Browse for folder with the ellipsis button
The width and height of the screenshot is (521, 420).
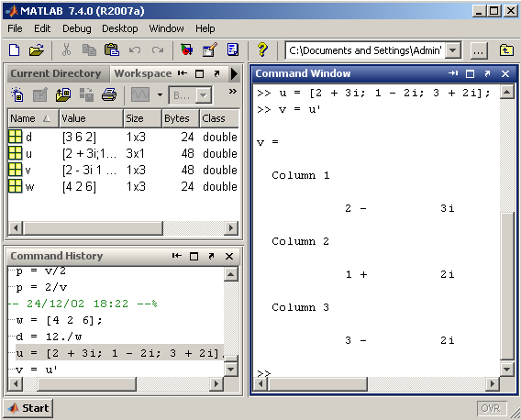pos(479,51)
